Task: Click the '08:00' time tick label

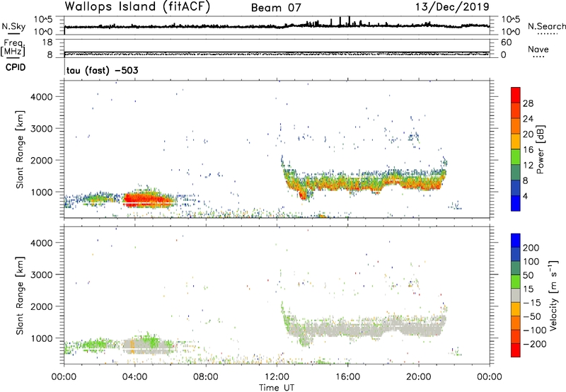Action: [x=206, y=377]
